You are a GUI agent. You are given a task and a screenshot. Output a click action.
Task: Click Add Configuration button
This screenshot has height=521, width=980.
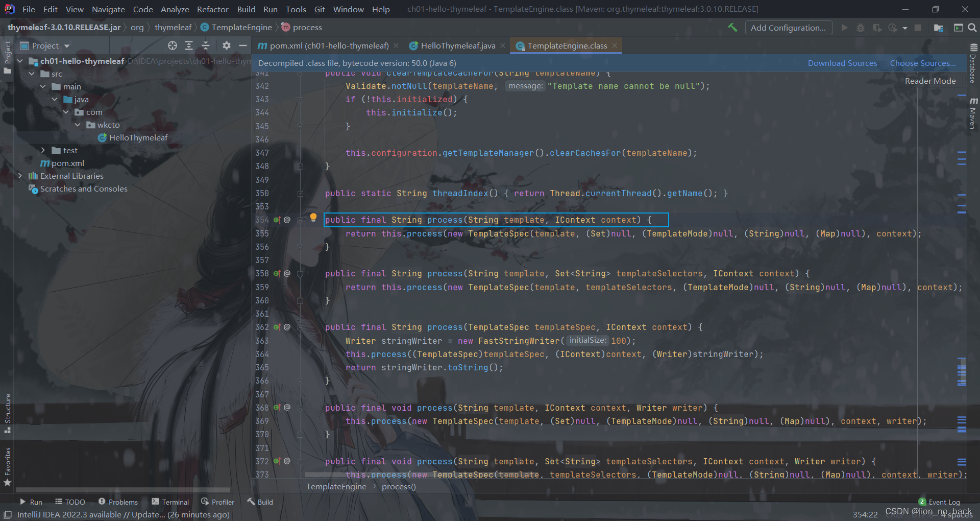[789, 28]
